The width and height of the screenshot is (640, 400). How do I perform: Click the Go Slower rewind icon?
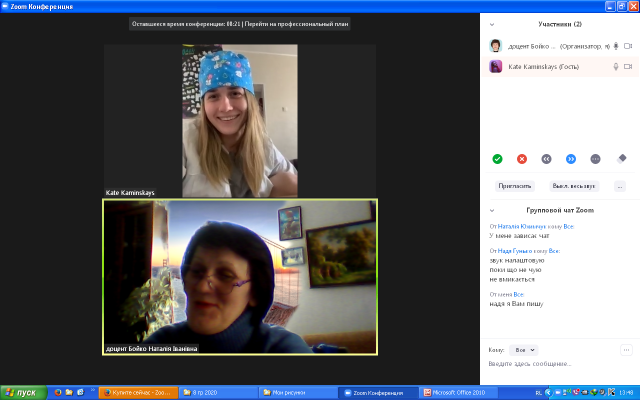[546, 159]
